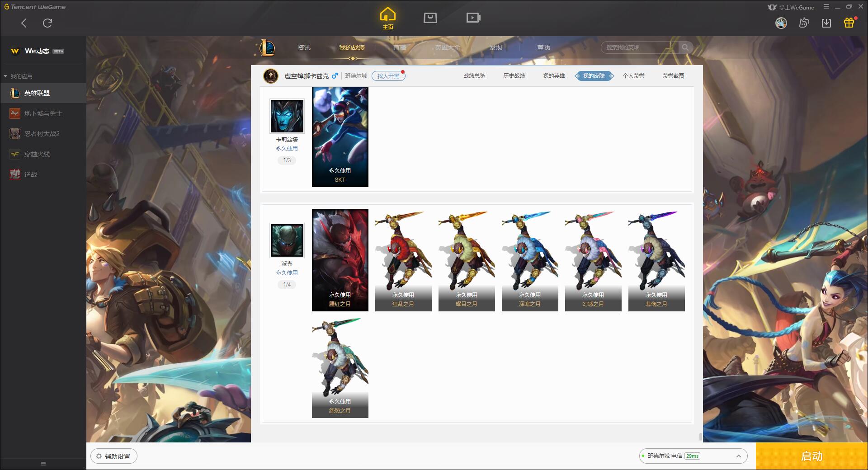Open the download manager icon
Image resolution: width=868 pixels, height=470 pixels.
click(826, 23)
